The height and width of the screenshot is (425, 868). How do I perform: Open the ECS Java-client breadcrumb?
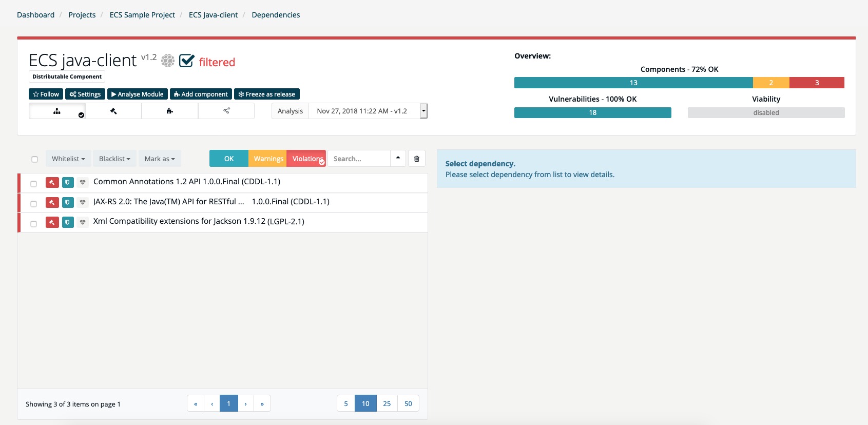213,15
